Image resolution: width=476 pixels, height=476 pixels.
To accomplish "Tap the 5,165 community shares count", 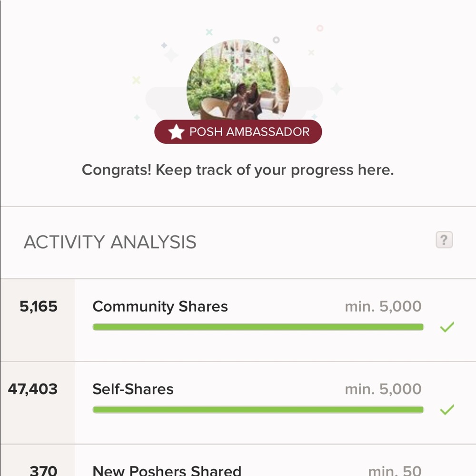I will coord(39,306).
